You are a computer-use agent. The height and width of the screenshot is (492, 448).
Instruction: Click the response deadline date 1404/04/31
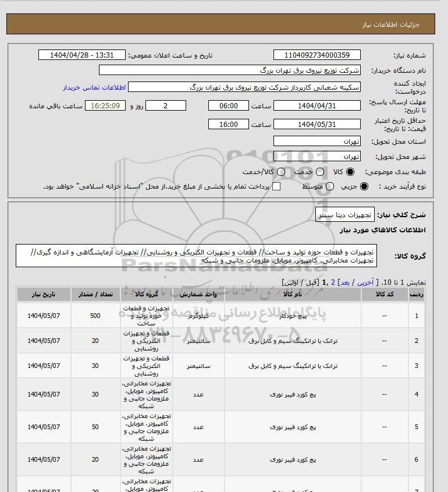317,105
